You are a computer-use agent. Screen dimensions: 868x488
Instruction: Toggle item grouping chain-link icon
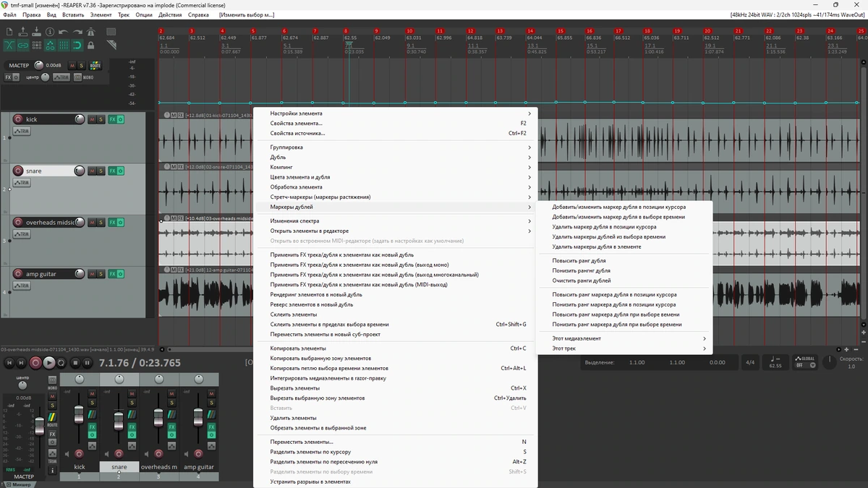pyautogui.click(x=22, y=45)
